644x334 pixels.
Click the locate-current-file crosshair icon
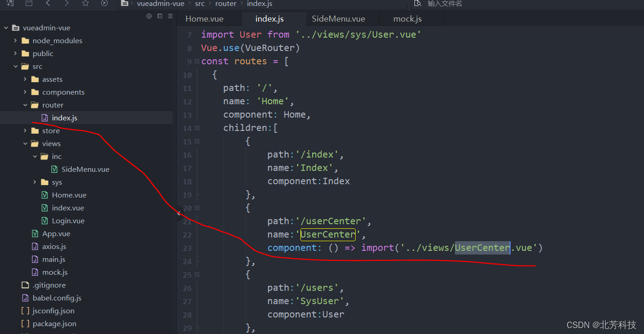click(x=149, y=16)
